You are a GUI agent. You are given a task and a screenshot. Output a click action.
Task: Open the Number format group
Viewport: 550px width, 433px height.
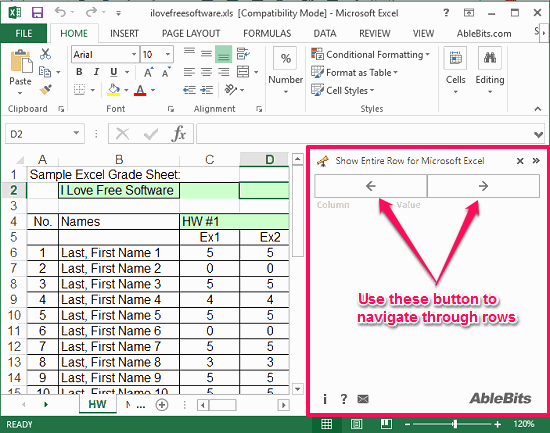coord(286,70)
